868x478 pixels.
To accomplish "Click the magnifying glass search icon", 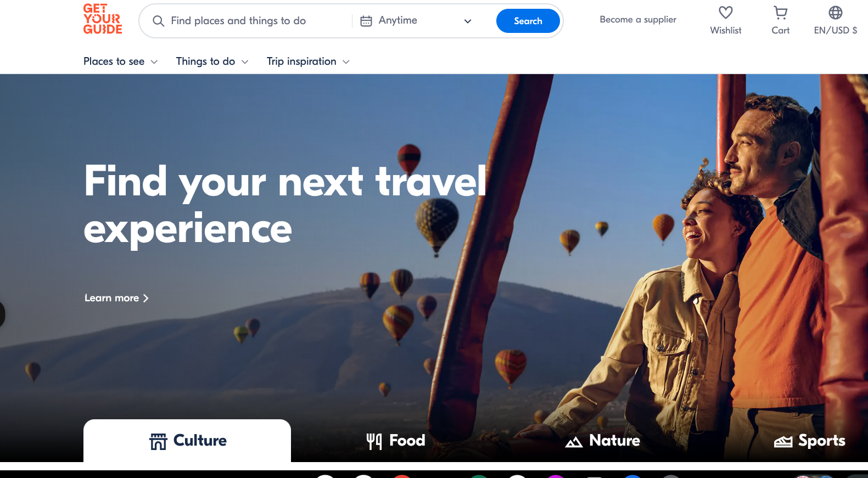I will (158, 21).
